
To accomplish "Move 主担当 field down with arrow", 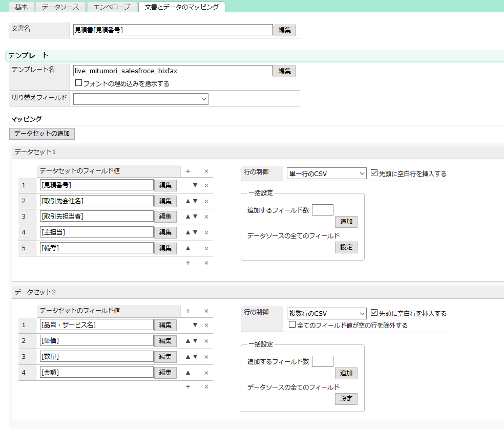I will click(195, 232).
